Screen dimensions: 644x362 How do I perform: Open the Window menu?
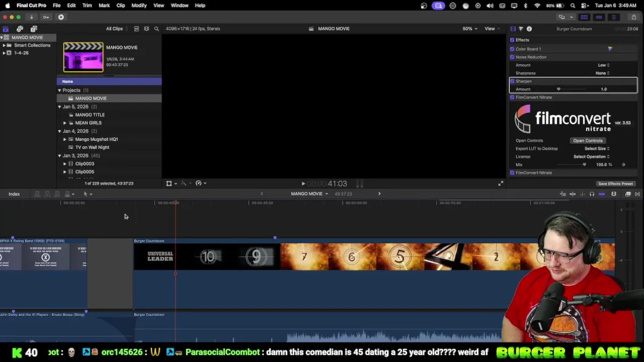(x=180, y=6)
